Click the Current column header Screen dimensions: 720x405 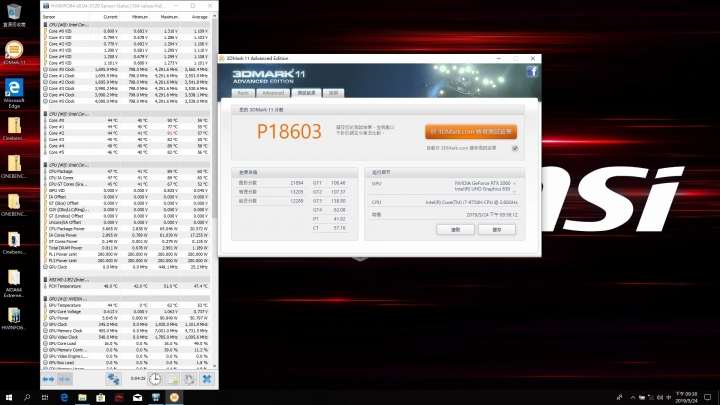105,17
